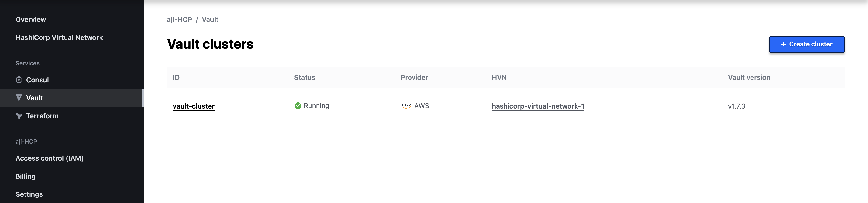
Task: Open the vault-cluster link
Action: coord(193,106)
